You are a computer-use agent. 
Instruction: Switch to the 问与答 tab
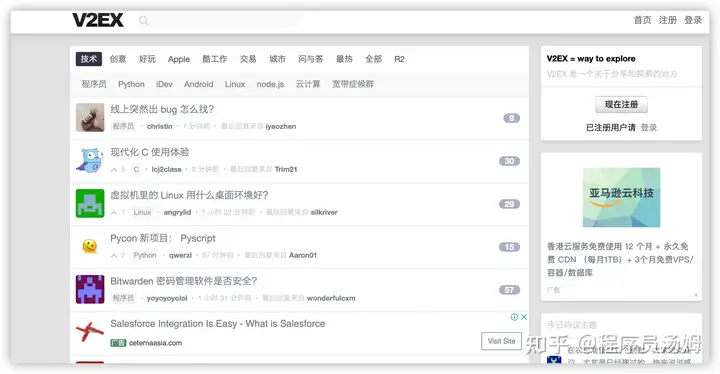(x=311, y=59)
